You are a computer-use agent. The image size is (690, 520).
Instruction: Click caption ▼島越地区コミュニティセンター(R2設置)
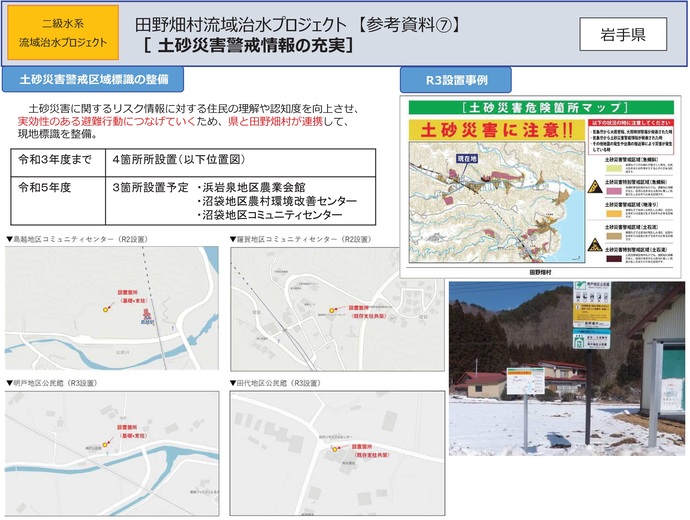coord(77,239)
